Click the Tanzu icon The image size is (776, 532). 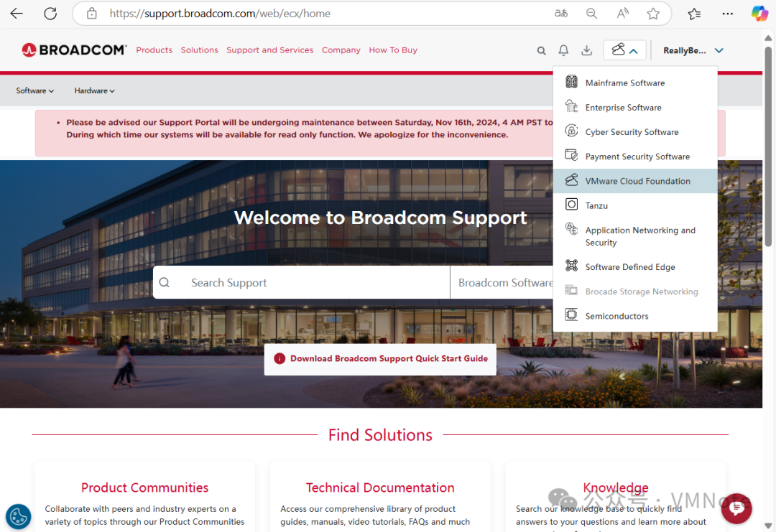pos(572,204)
